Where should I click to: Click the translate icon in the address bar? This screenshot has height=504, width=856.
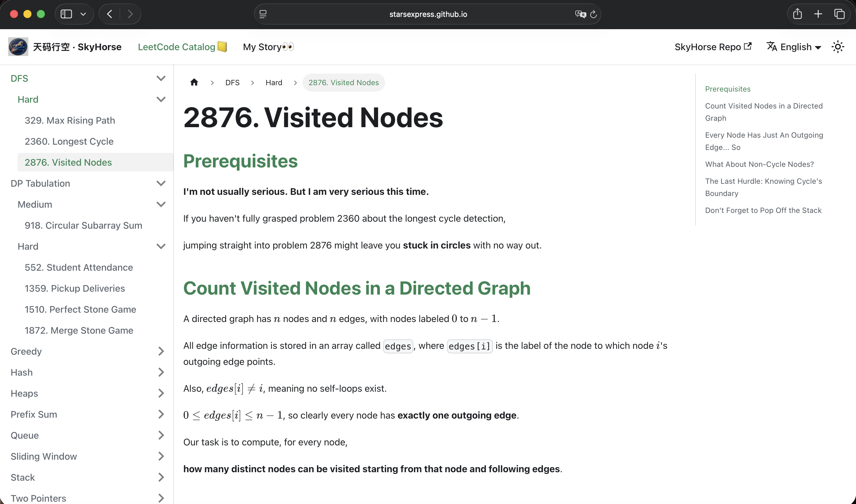(581, 14)
